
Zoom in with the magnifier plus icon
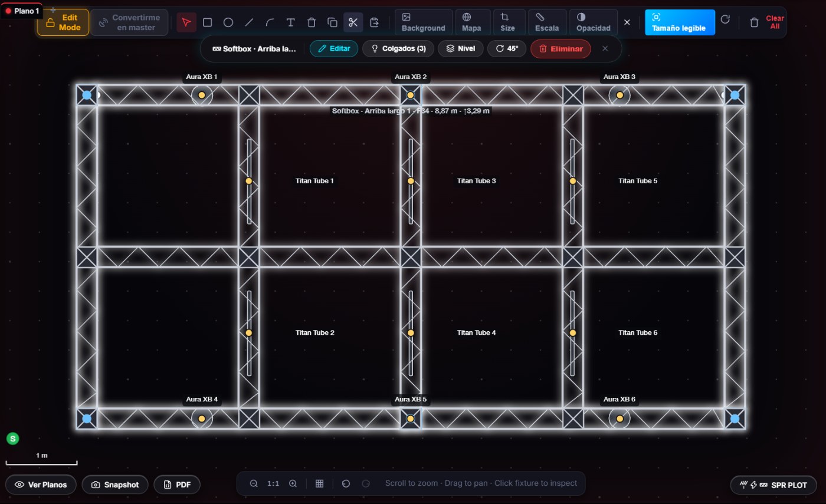click(293, 483)
